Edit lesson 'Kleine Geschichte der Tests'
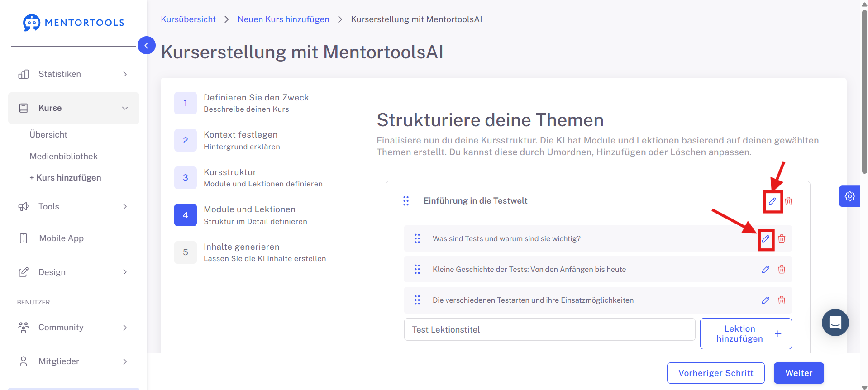Image resolution: width=868 pixels, height=390 pixels. point(766,270)
